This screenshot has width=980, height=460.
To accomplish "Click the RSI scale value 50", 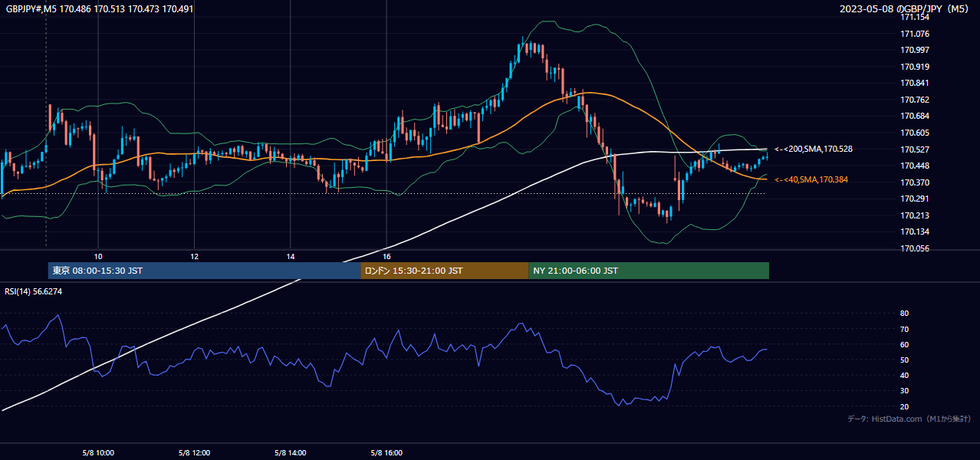I will coord(904,360).
